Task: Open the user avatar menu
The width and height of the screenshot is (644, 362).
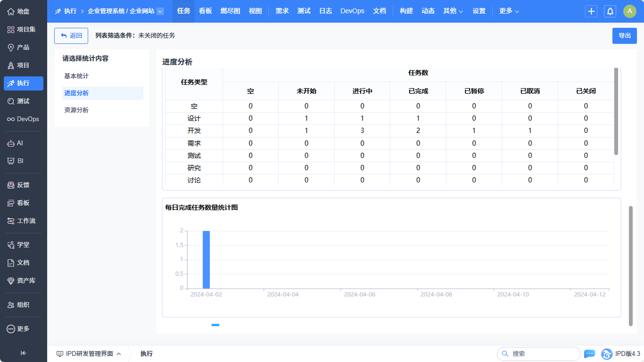Action: click(630, 11)
